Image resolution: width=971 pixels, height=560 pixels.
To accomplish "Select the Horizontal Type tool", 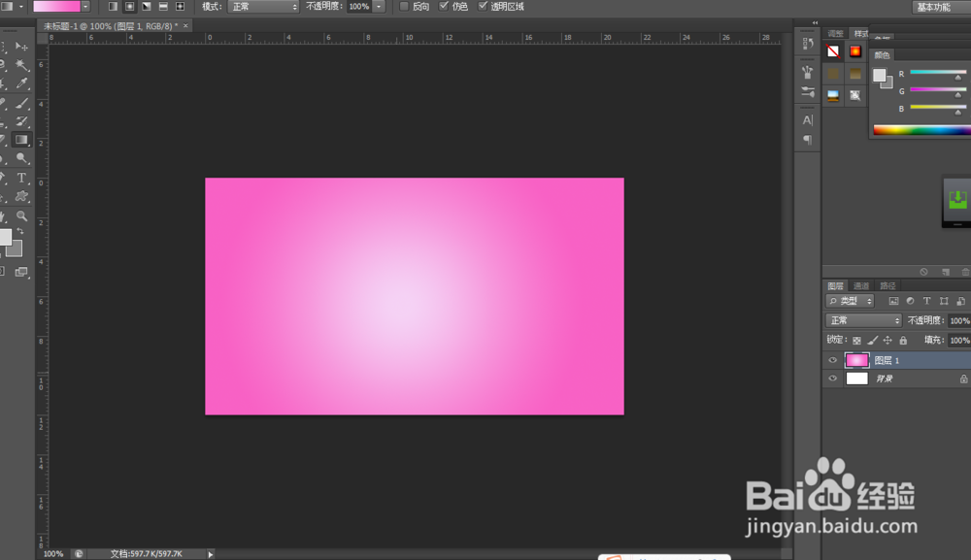I will [21, 179].
